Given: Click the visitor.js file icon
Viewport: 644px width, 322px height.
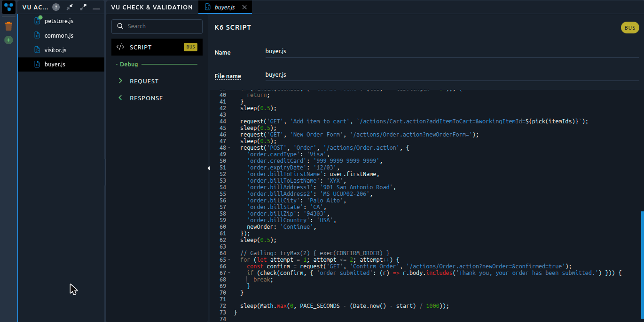Looking at the screenshot, I should tap(38, 50).
